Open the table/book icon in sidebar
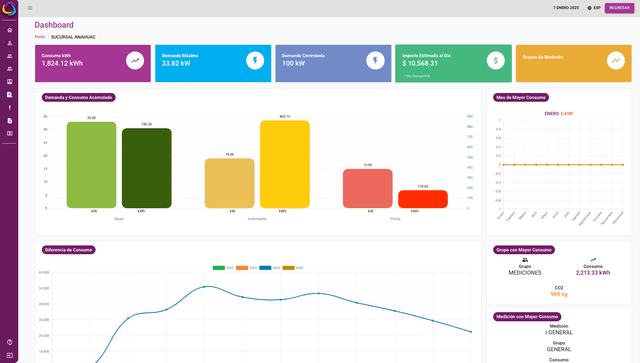This screenshot has height=363, width=640. 9,82
